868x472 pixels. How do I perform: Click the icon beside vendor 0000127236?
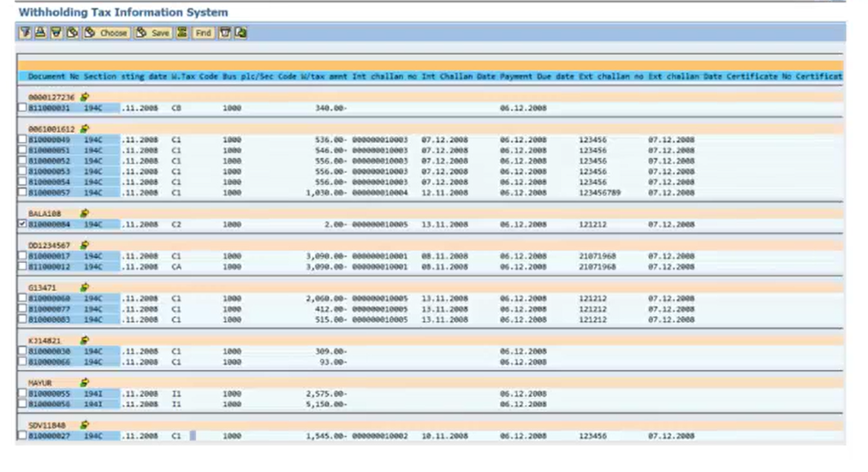(84, 97)
